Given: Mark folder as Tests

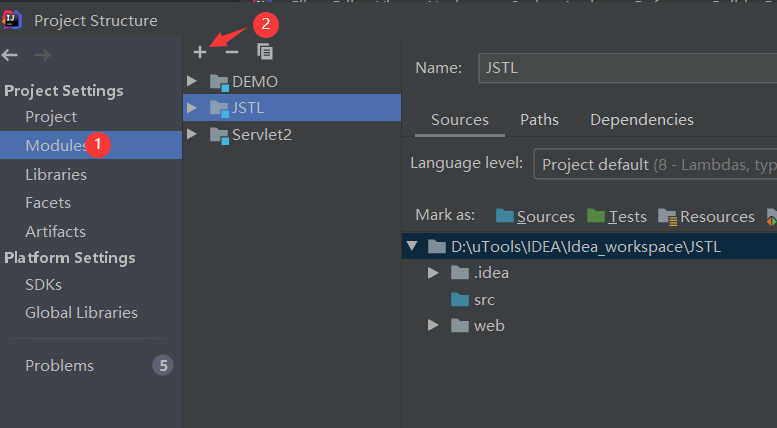Looking at the screenshot, I should (x=617, y=216).
